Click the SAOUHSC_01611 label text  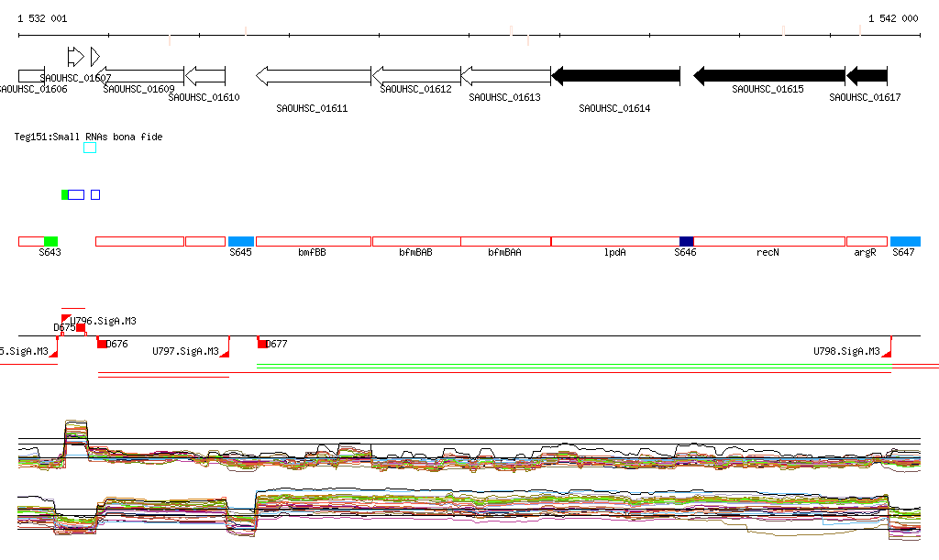pyautogui.click(x=312, y=108)
